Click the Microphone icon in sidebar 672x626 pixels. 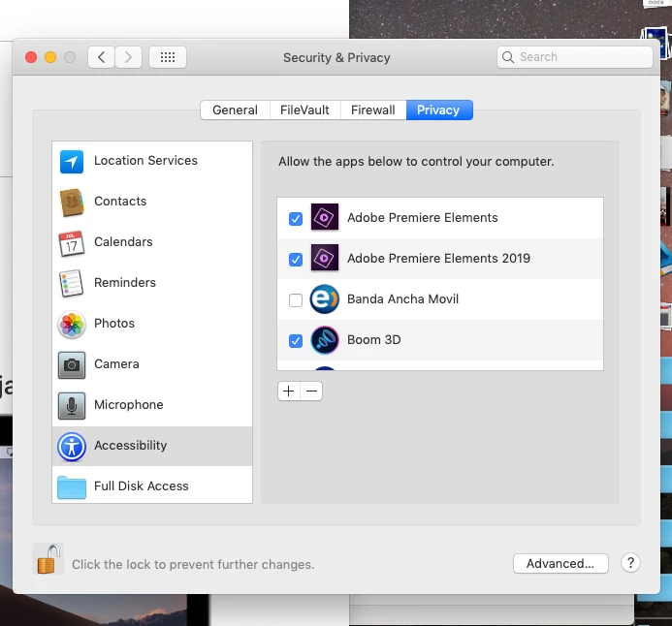click(72, 405)
